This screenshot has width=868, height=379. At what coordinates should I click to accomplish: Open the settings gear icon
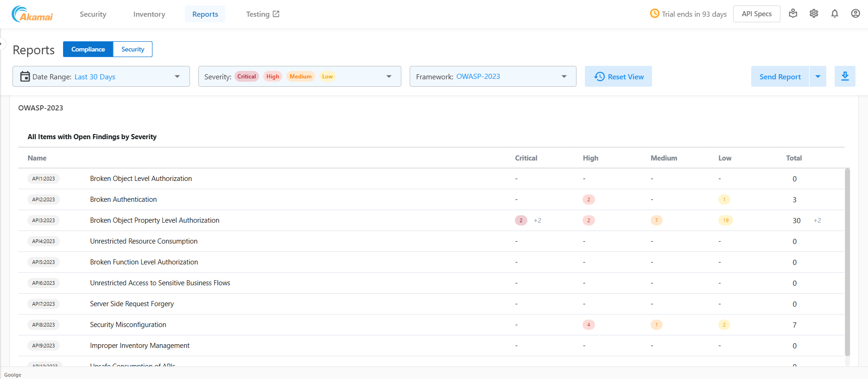(814, 14)
